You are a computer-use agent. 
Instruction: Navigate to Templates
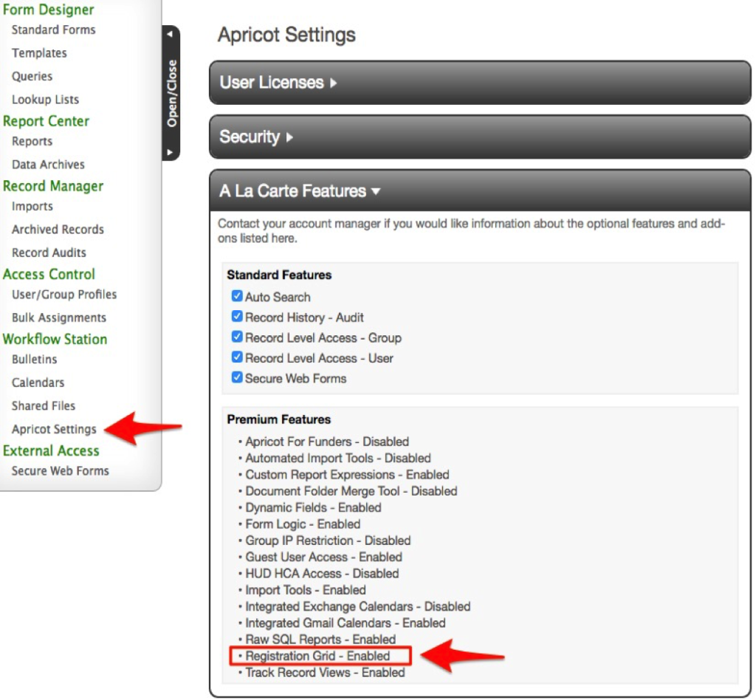(39, 52)
